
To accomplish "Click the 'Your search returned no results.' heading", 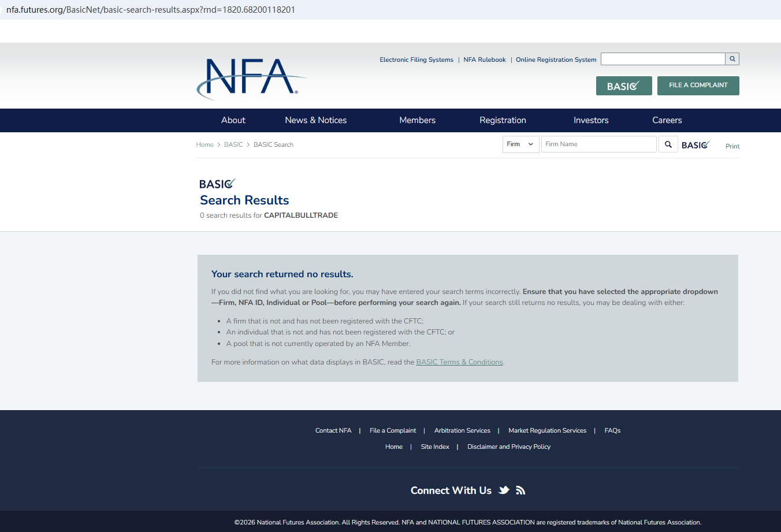I will (282, 274).
